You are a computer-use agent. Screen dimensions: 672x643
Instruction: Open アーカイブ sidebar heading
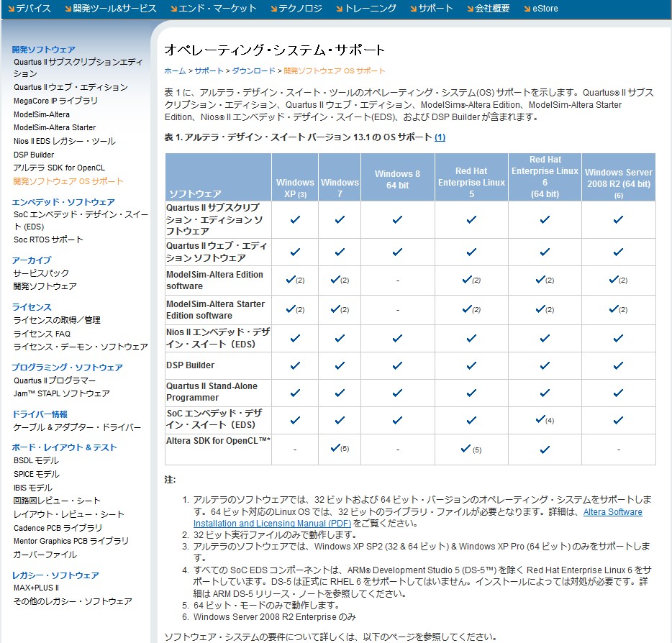31,260
